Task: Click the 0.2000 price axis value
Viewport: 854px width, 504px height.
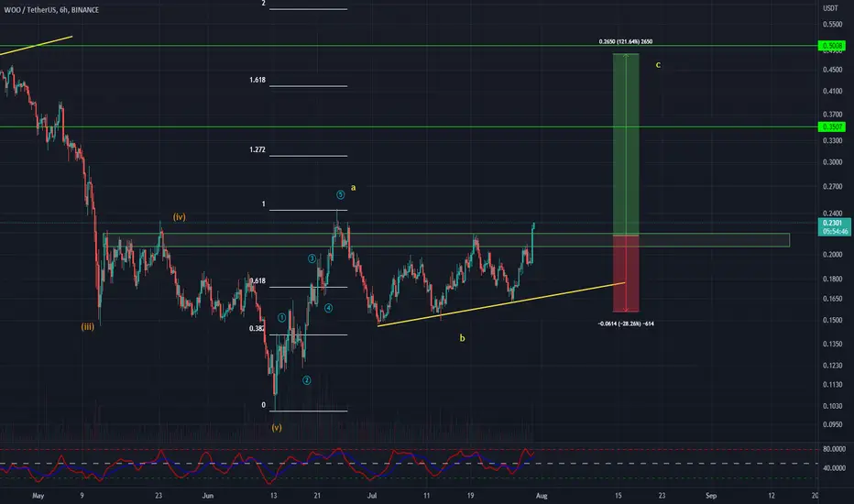Action: click(x=832, y=255)
